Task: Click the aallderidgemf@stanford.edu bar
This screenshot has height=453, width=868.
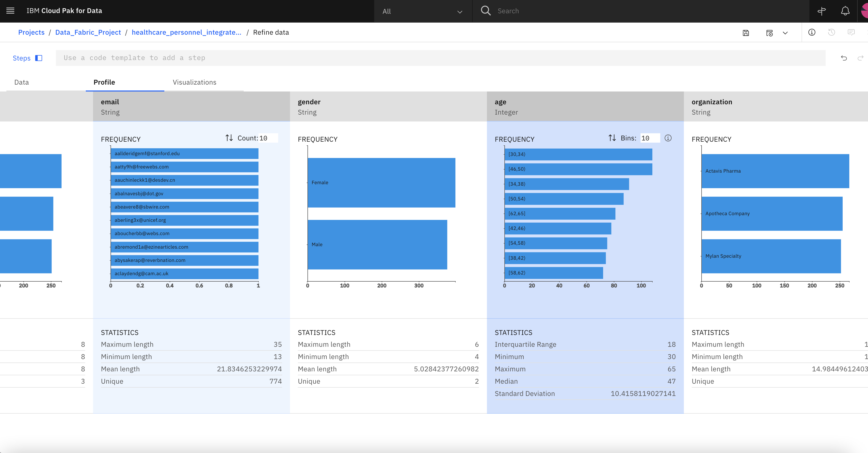Action: (184, 153)
